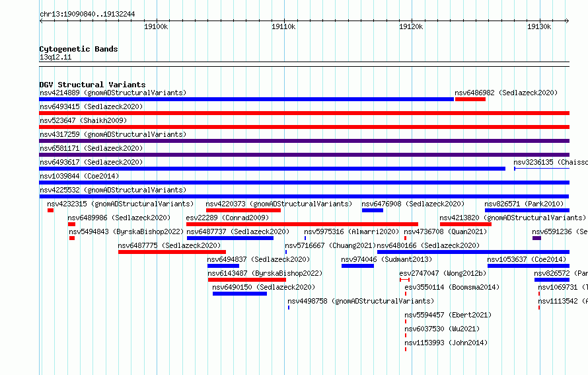The image size is (588, 375).
Task: Click nsv5494843 ByrskaBishop2022 label
Action: [x=126, y=231]
